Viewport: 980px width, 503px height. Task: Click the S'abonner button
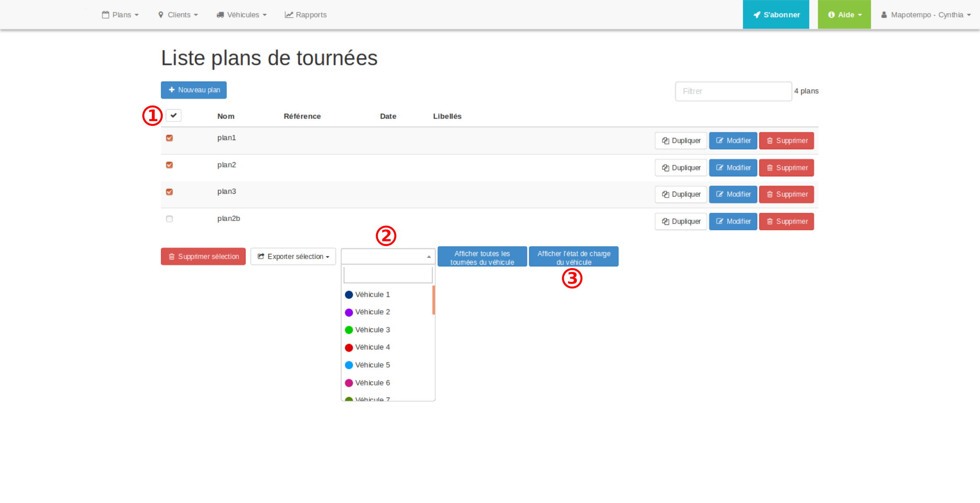click(x=776, y=15)
